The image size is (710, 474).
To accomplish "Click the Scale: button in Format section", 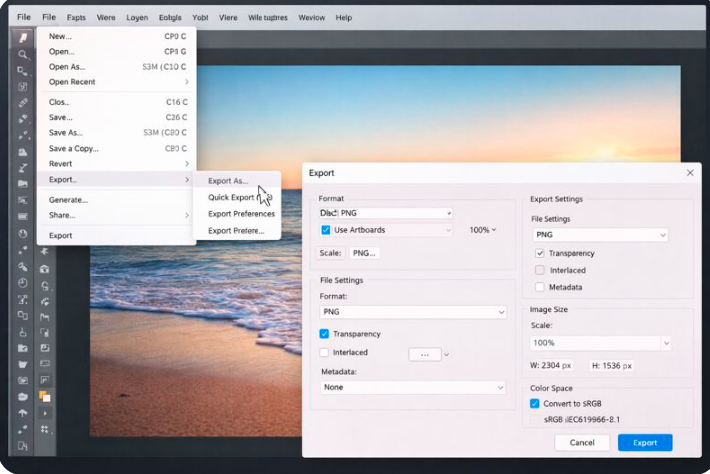I will pos(330,253).
